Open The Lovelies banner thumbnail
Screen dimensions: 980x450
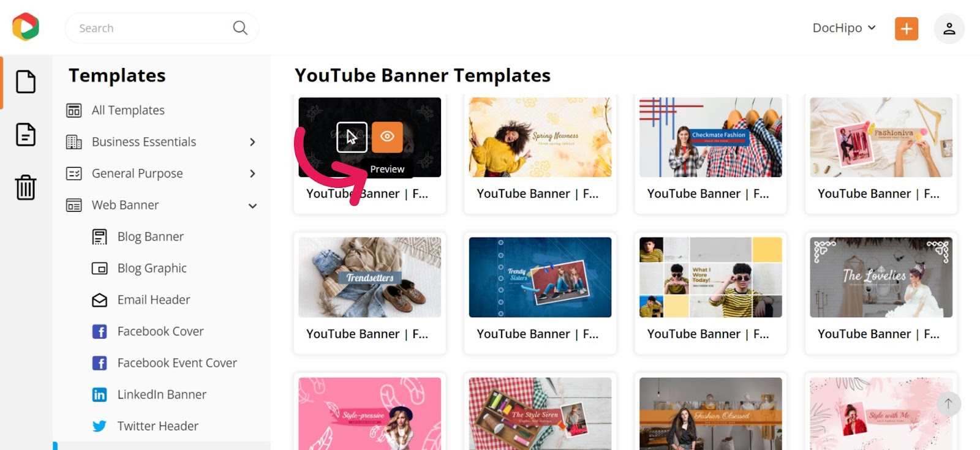tap(881, 277)
